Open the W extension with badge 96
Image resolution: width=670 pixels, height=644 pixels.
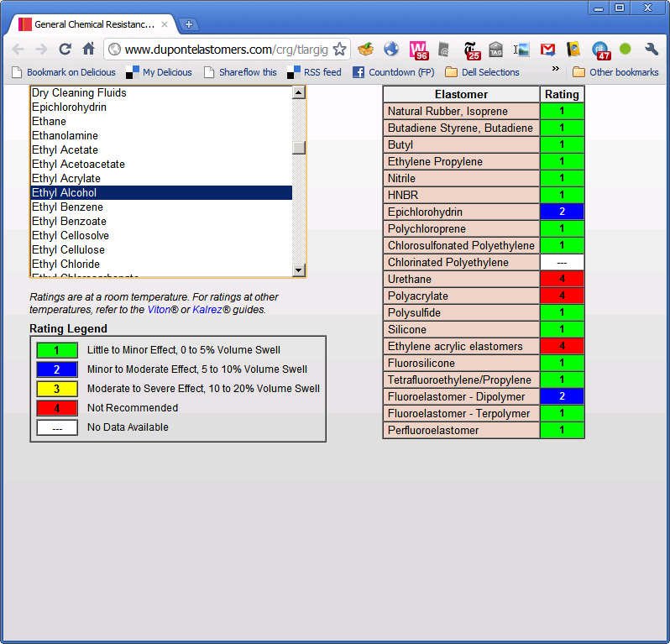[418, 50]
